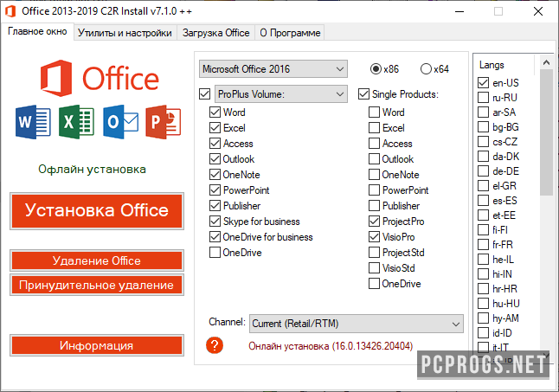This screenshot has width=559, height=392.
Task: Toggle the ProPlus Volume suite checkbox
Action: 204,94
